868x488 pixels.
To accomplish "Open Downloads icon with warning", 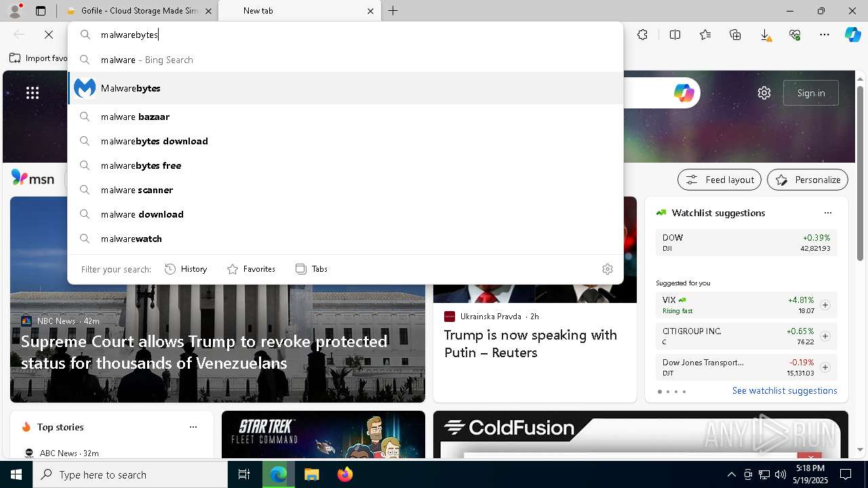I will (x=765, y=35).
